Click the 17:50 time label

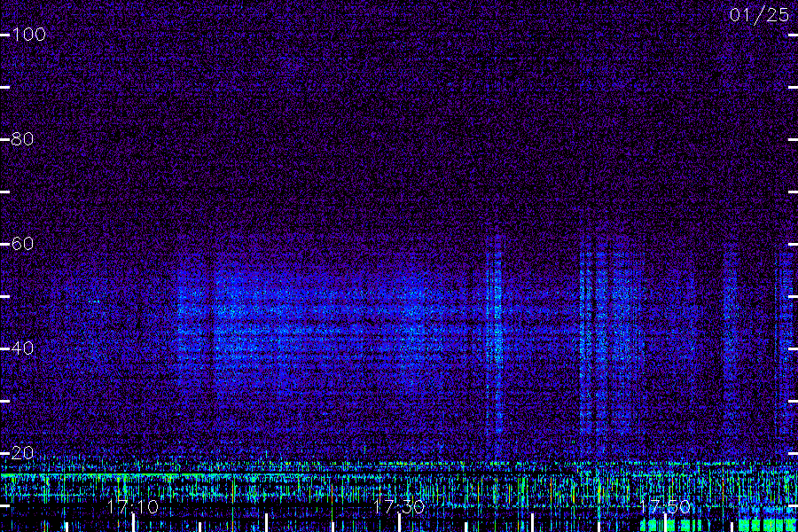tap(665, 507)
